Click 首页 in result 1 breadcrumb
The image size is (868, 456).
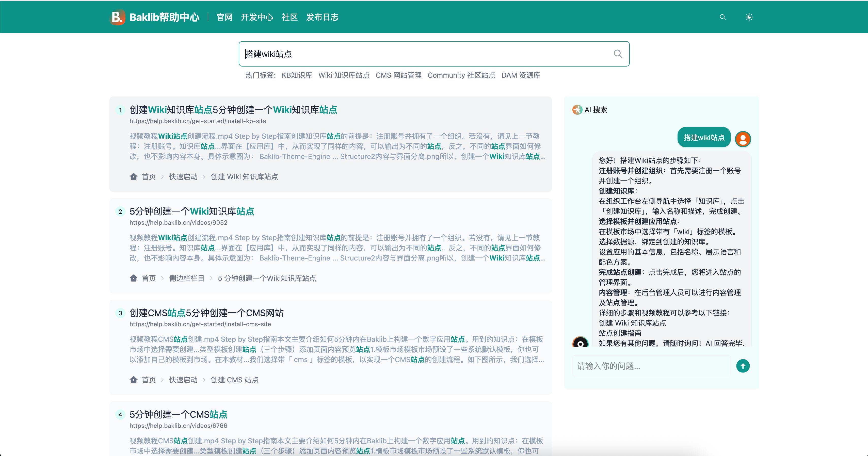pyautogui.click(x=149, y=176)
